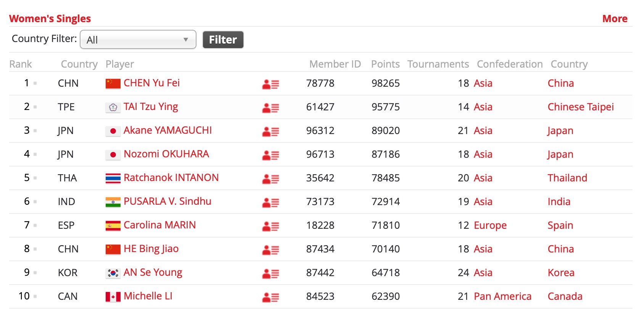Open the More rankings link

click(615, 19)
